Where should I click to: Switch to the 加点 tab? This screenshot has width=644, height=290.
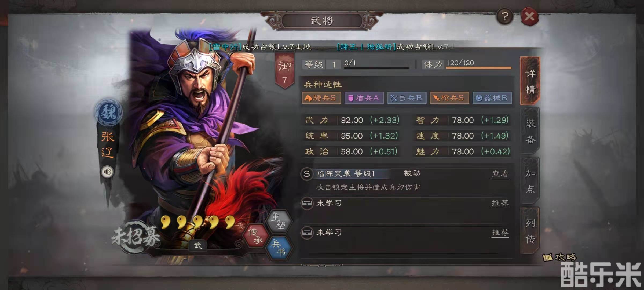point(530,181)
